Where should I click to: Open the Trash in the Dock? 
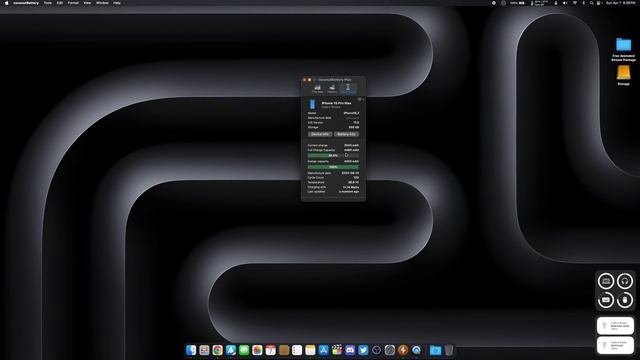pos(449,350)
